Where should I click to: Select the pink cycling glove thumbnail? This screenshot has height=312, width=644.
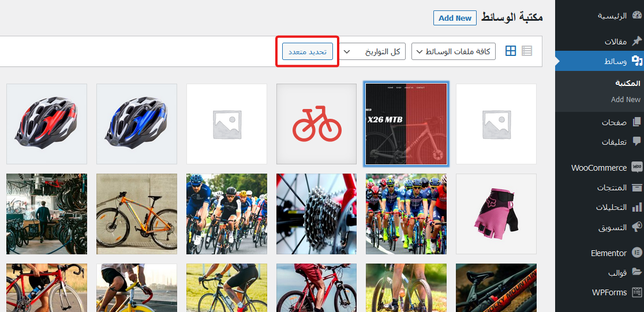point(496,214)
